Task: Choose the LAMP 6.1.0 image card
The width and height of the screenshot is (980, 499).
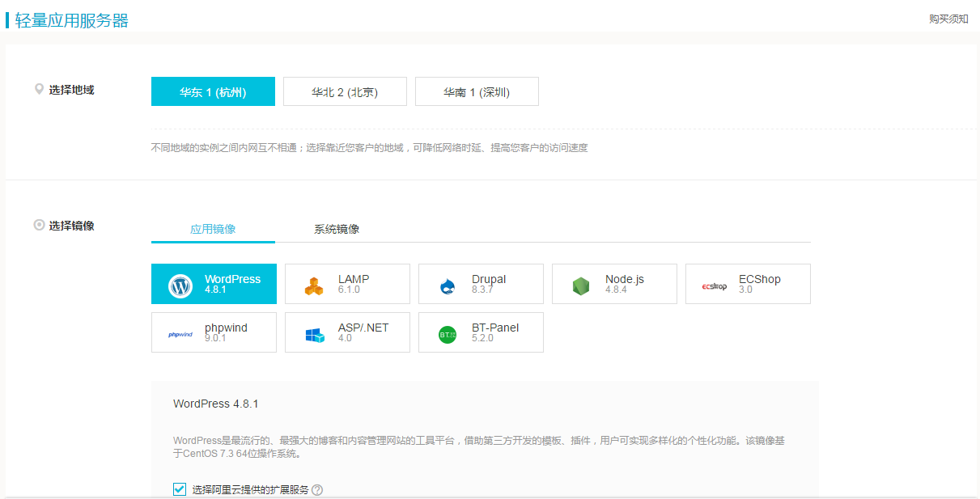Action: (347, 284)
